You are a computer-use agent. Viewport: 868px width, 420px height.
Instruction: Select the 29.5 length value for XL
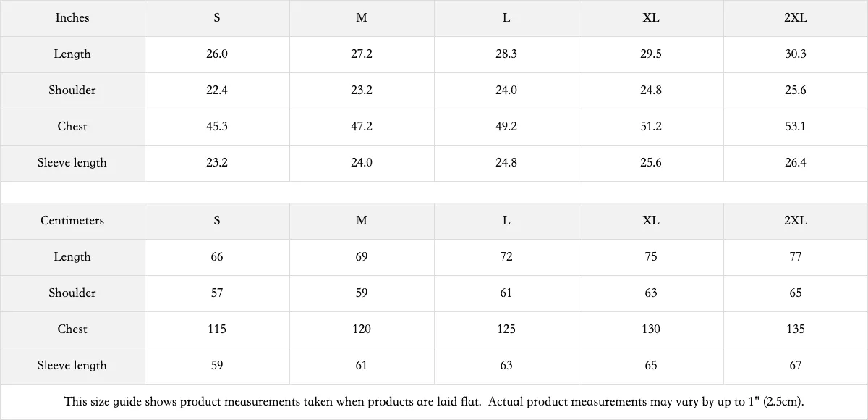[x=651, y=54]
